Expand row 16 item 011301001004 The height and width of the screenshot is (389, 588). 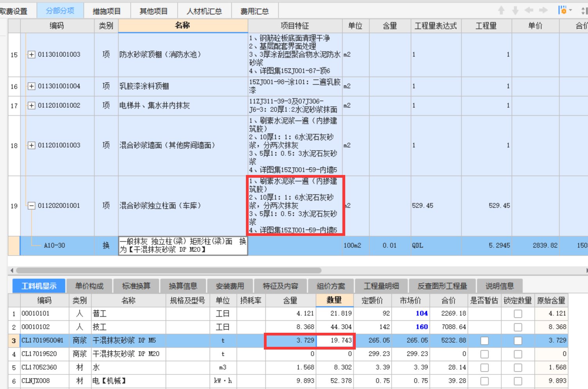31,86
